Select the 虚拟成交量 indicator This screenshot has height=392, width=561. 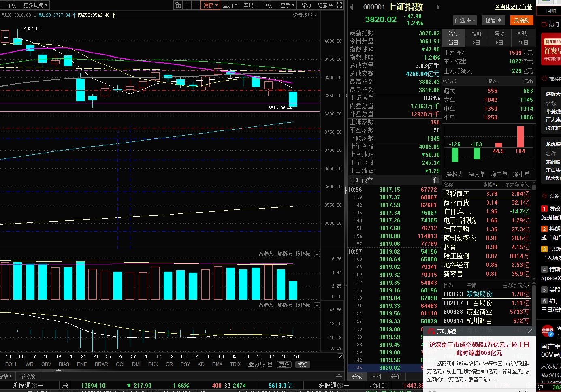coord(260,364)
